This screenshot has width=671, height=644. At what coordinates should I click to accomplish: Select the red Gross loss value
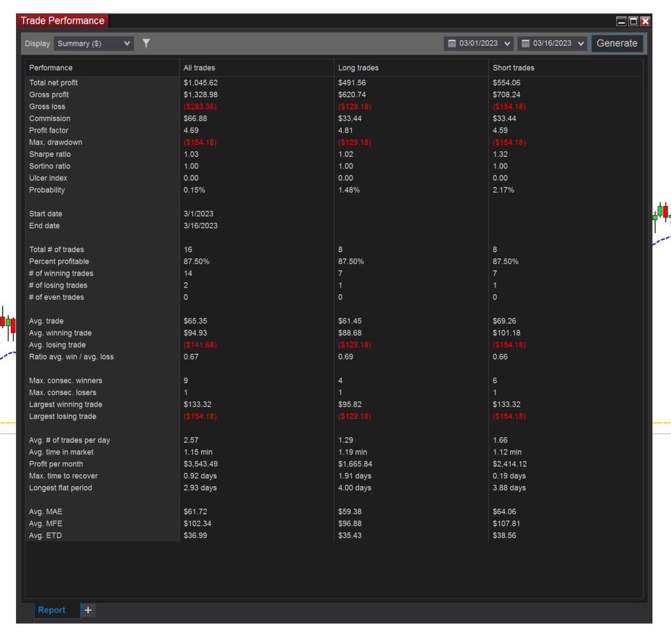[x=201, y=107]
